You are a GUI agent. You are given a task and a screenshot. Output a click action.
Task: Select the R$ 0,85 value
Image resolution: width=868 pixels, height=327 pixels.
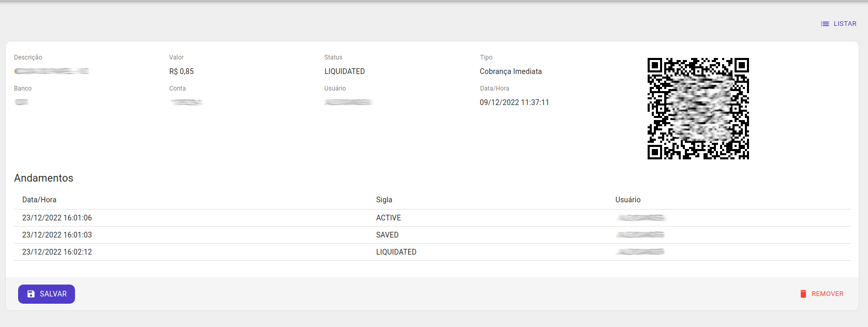[182, 71]
